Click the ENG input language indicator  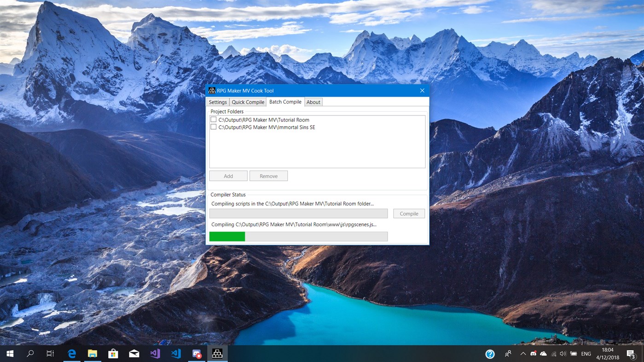586,354
